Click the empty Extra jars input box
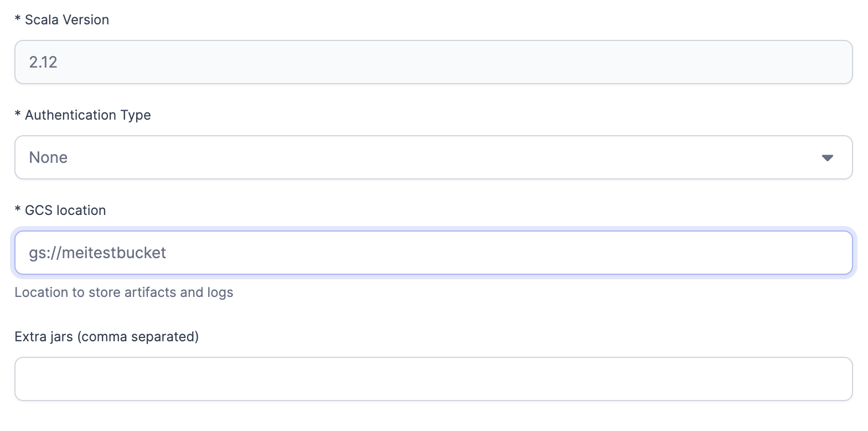The image size is (868, 431). 433,379
